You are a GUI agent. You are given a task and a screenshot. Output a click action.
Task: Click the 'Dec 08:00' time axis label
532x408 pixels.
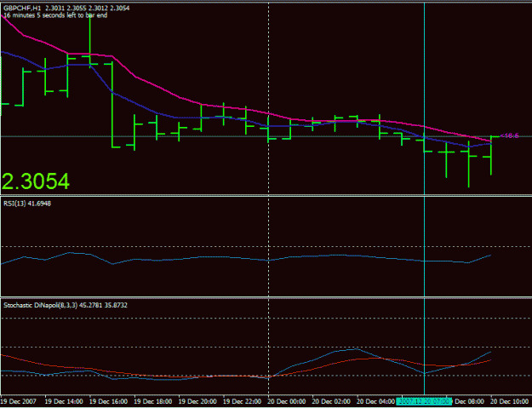point(470,401)
